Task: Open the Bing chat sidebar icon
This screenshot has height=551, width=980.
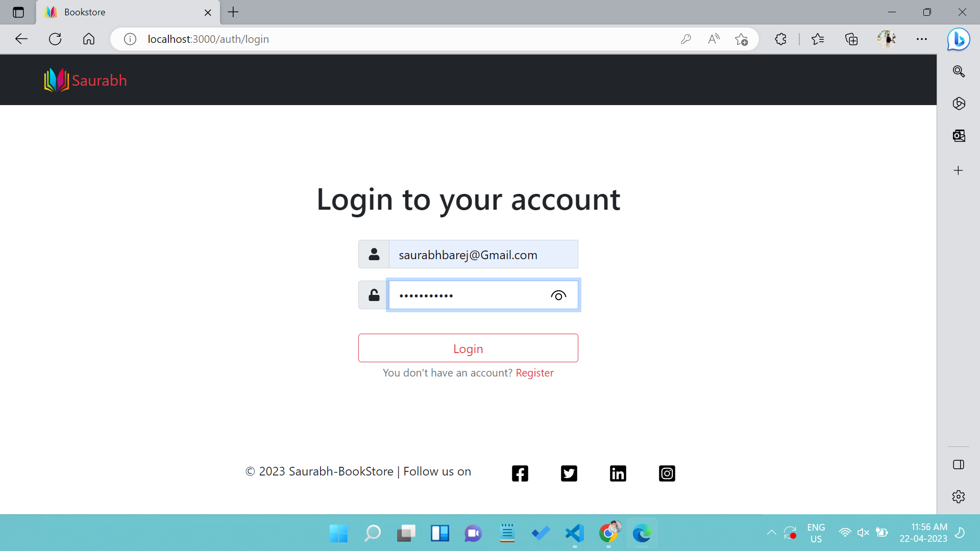Action: pos(958,39)
